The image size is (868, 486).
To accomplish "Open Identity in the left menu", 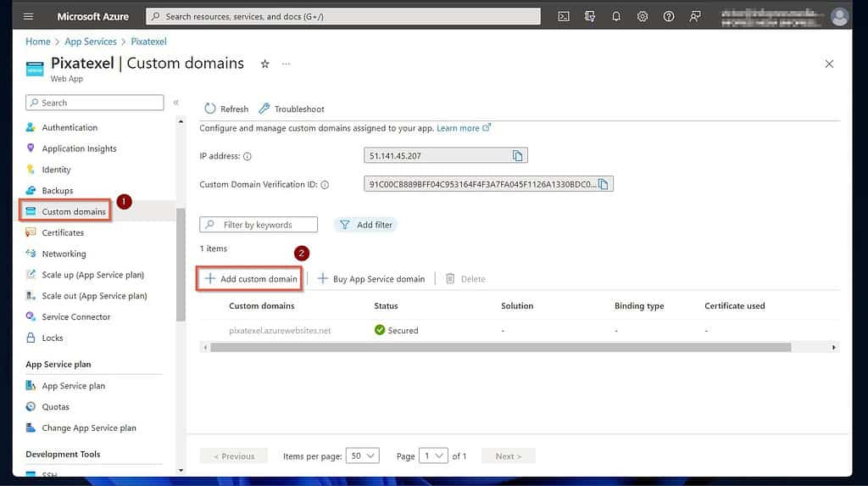I will (x=56, y=170).
